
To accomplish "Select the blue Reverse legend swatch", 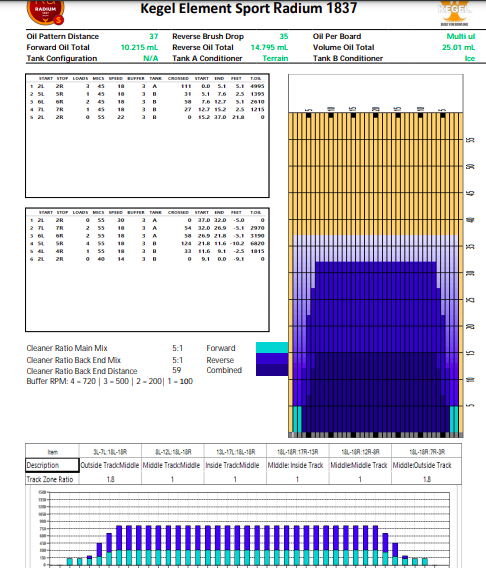I will coord(272,359).
